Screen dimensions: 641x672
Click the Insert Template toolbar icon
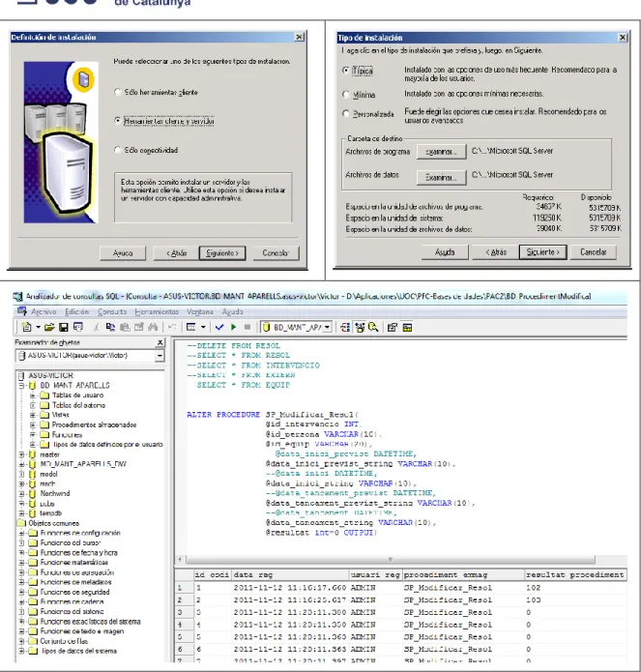coord(78,328)
